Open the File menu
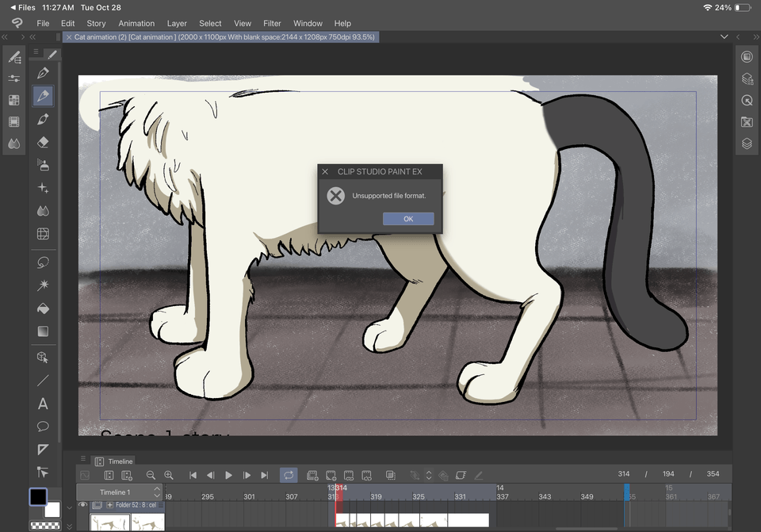Screen dimensions: 761x532 [x=43, y=23]
